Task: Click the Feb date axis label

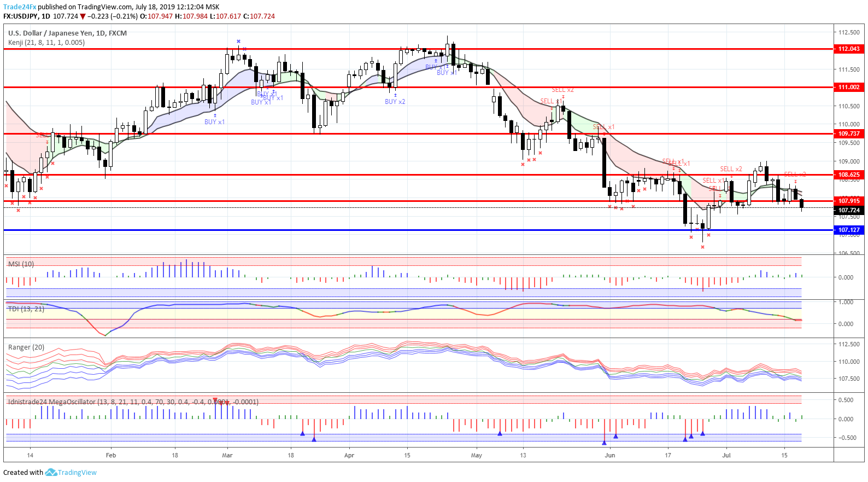Action: pos(111,455)
